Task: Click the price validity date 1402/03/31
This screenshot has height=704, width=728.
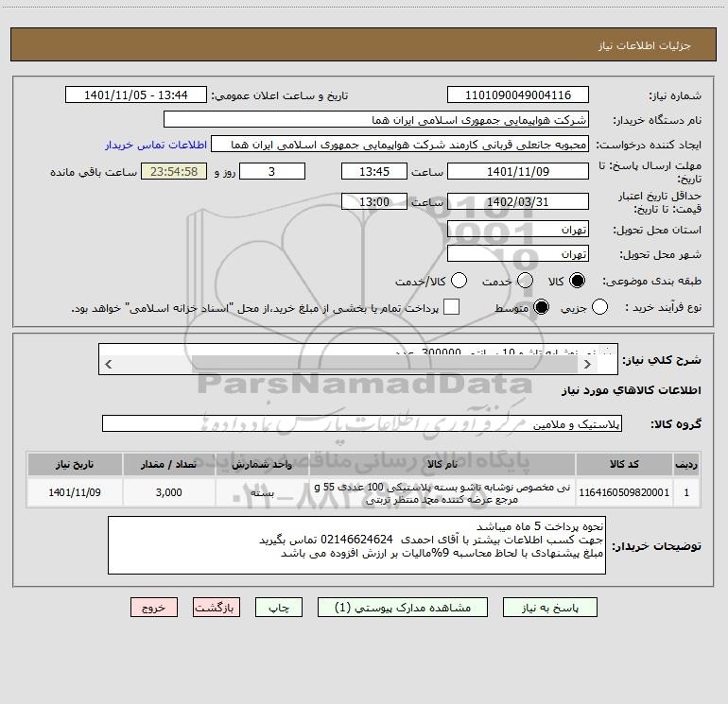Action: click(518, 201)
